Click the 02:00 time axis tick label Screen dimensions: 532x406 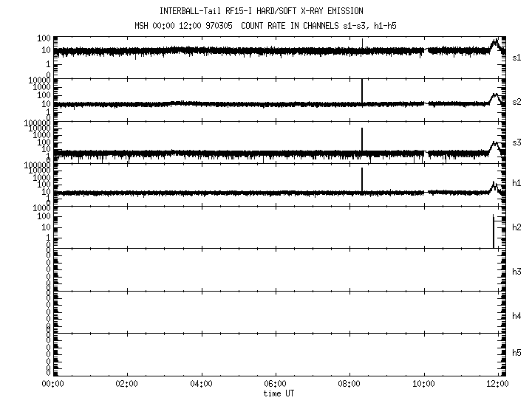point(127,384)
